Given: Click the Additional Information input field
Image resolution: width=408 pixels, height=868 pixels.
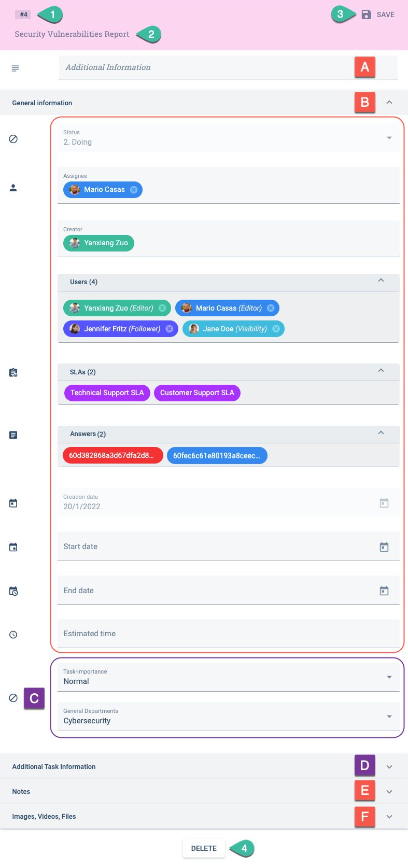Looking at the screenshot, I should pyautogui.click(x=207, y=67).
